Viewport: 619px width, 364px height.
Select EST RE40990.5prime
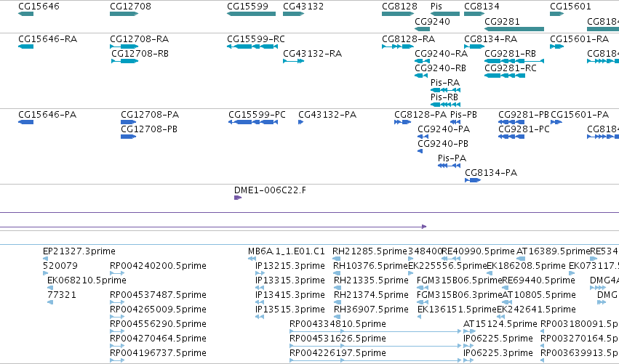pyautogui.click(x=478, y=251)
